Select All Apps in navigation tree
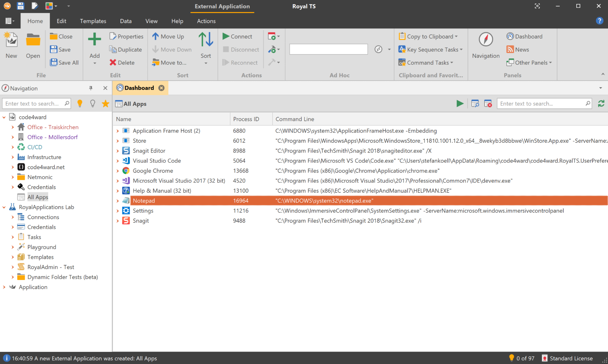The height and width of the screenshot is (364, 608). 38,197
